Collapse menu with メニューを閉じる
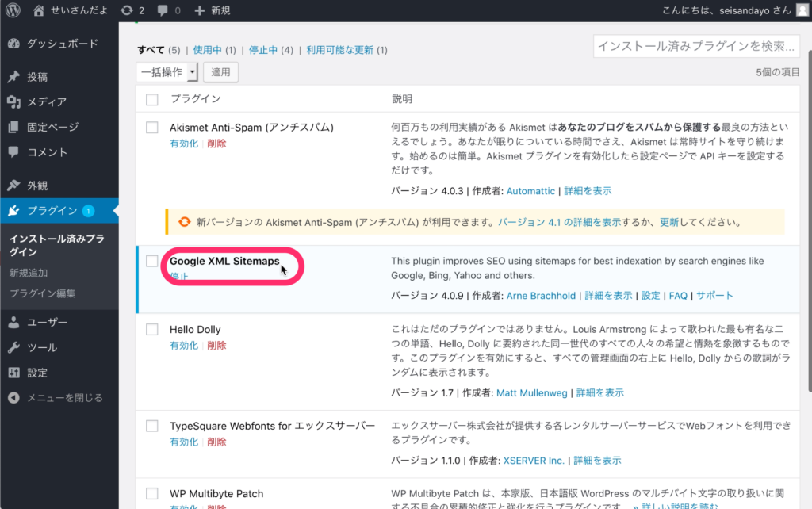812x509 pixels. (x=64, y=397)
